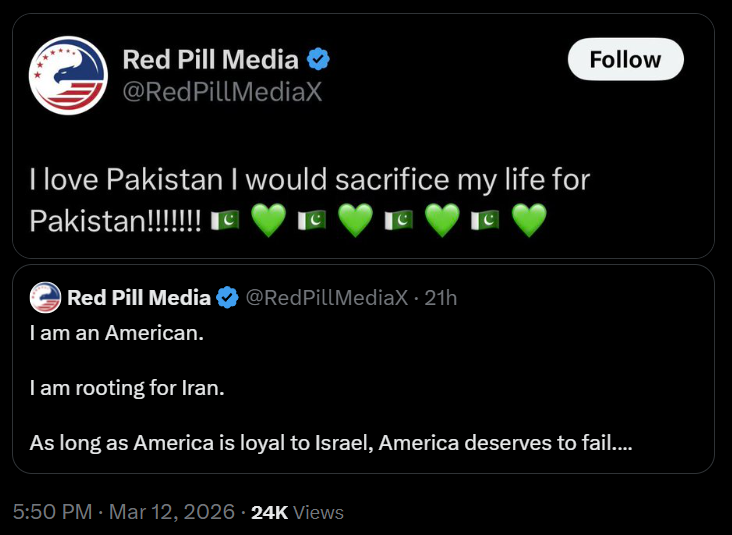The image size is (732, 535).
Task: View the 24K Views count
Action: [x=297, y=512]
